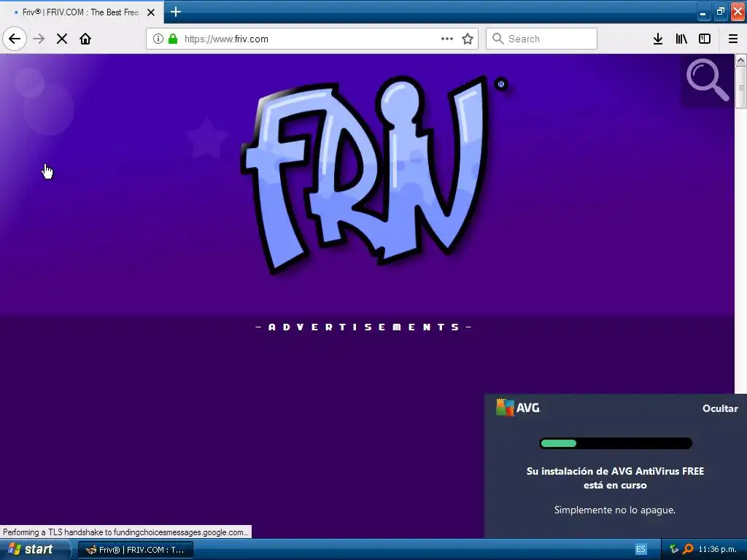
Task: Select the Friv taskbar window button
Action: [x=135, y=550]
